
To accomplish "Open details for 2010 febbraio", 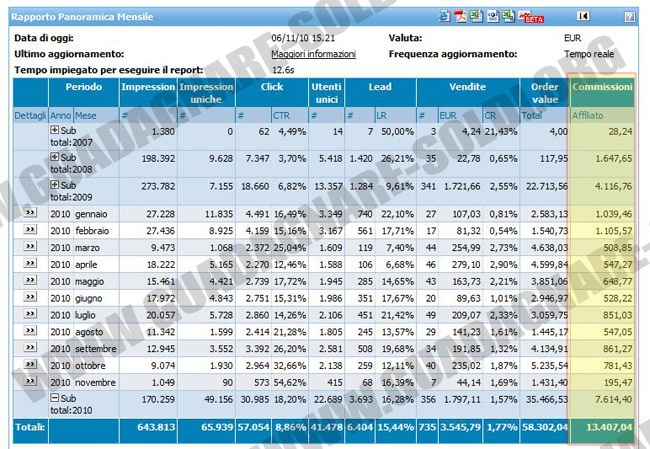I will (x=30, y=229).
